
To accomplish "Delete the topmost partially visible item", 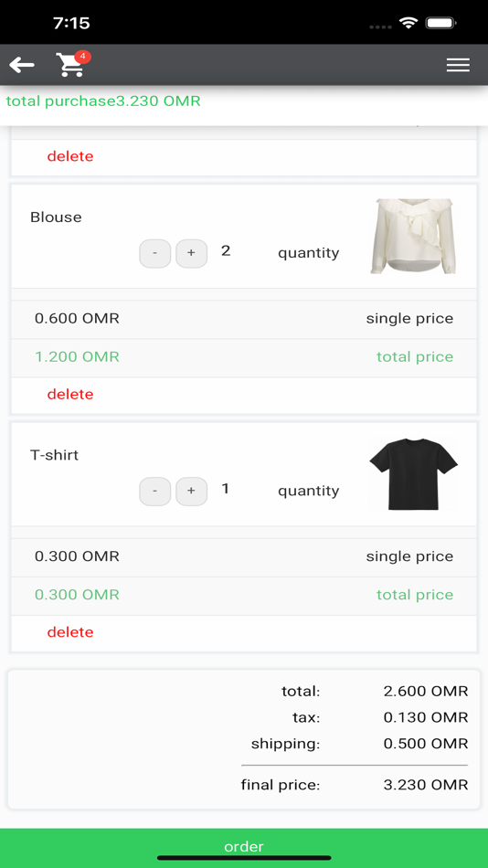I will pos(70,156).
